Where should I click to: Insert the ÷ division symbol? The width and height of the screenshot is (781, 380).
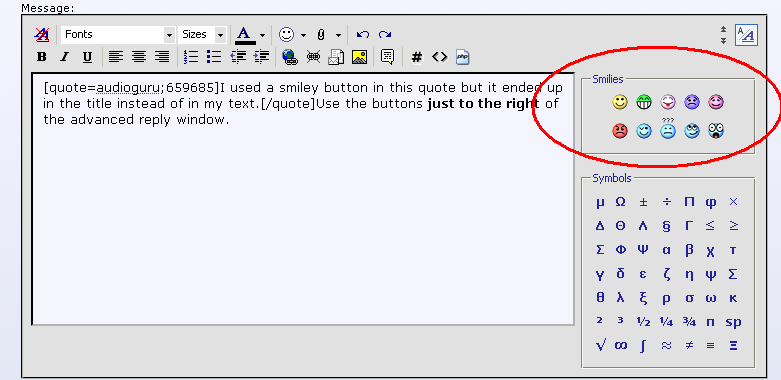[x=666, y=202]
